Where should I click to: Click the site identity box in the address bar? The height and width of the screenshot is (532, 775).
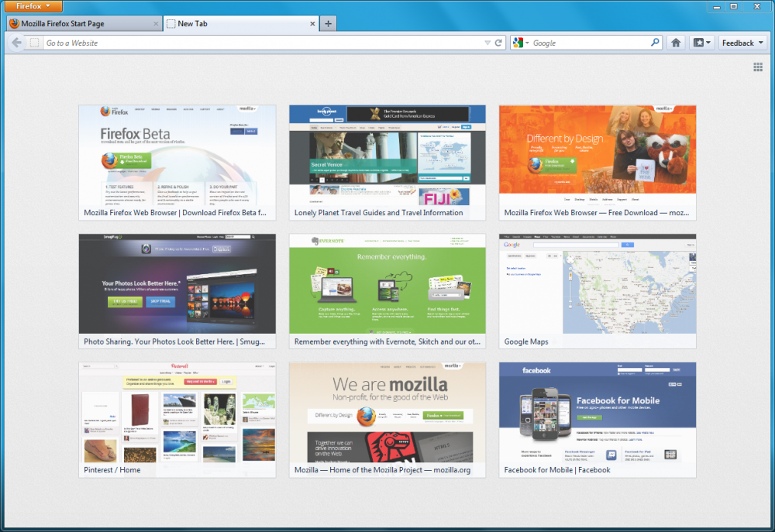(x=34, y=43)
